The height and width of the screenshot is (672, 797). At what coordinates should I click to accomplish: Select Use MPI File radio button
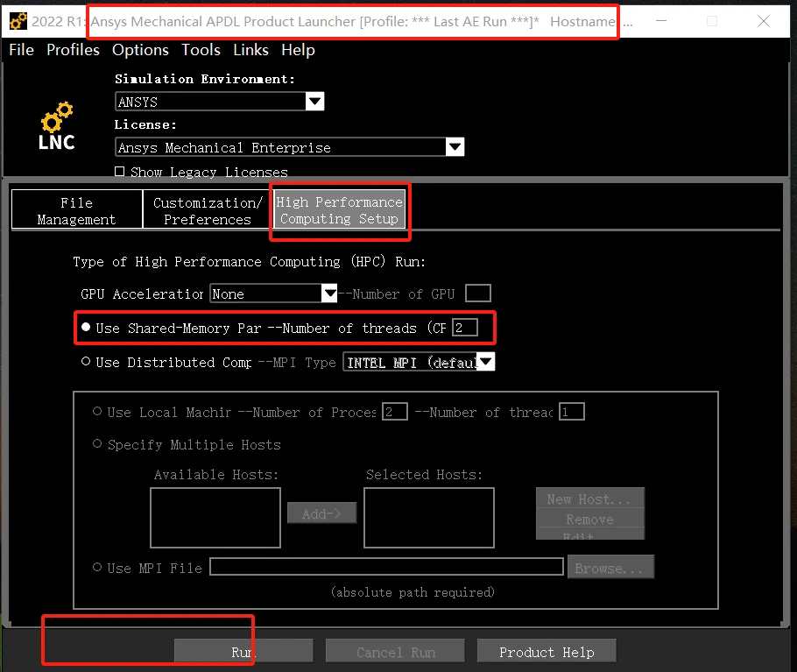(x=97, y=567)
